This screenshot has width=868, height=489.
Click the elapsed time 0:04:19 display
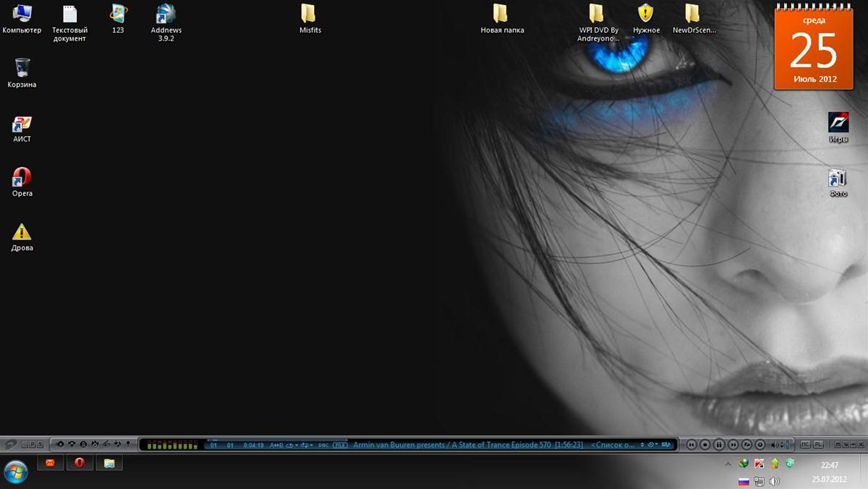tap(253, 445)
